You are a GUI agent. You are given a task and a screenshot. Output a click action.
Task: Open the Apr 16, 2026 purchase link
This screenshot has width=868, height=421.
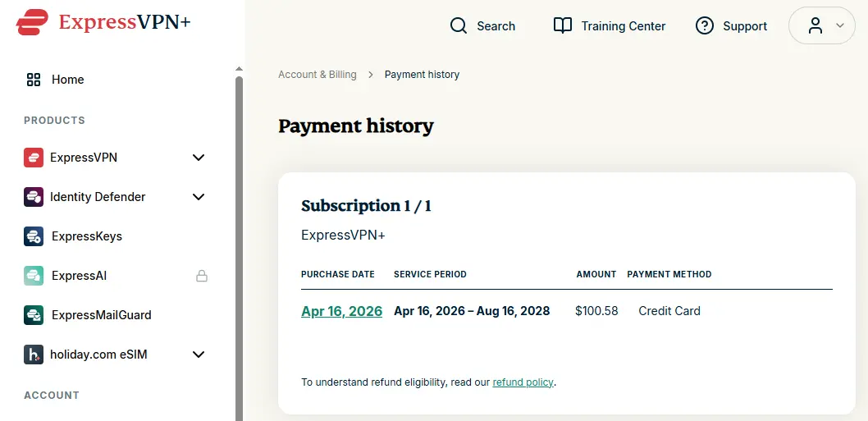[341, 311]
